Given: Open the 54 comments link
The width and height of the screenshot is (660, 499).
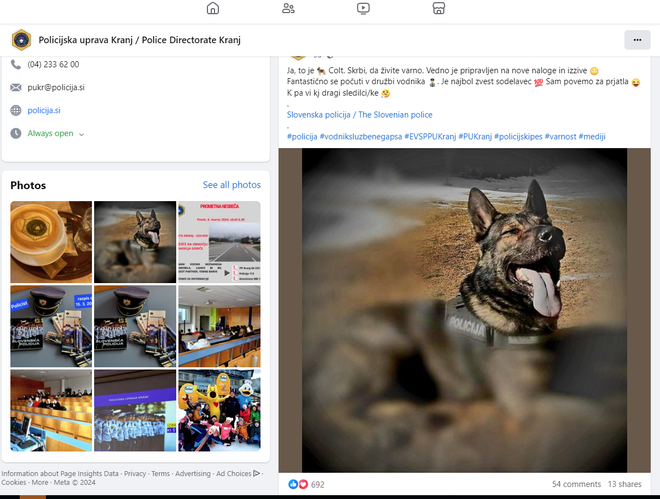Looking at the screenshot, I should tap(576, 484).
